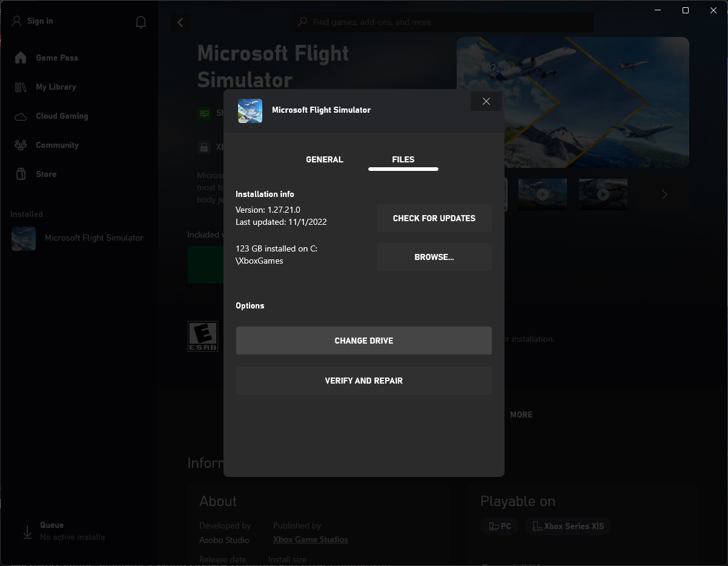Expand the media carousel with right chevron
This screenshot has width=728, height=566.
click(x=664, y=194)
